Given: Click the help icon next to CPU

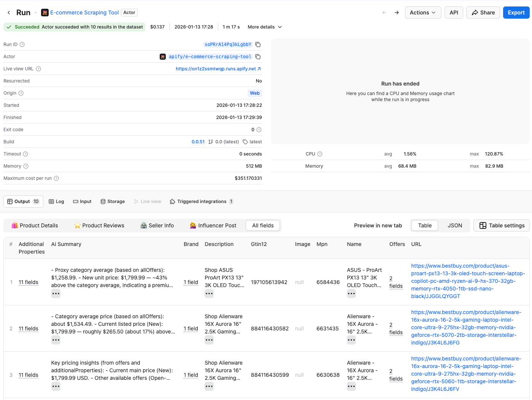Looking at the screenshot, I should coord(320,154).
